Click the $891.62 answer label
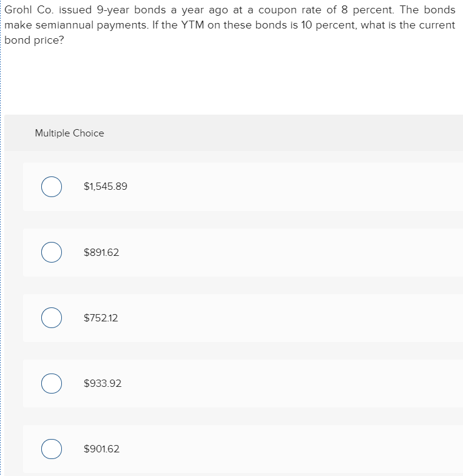The height and width of the screenshot is (476, 463). [x=101, y=252]
